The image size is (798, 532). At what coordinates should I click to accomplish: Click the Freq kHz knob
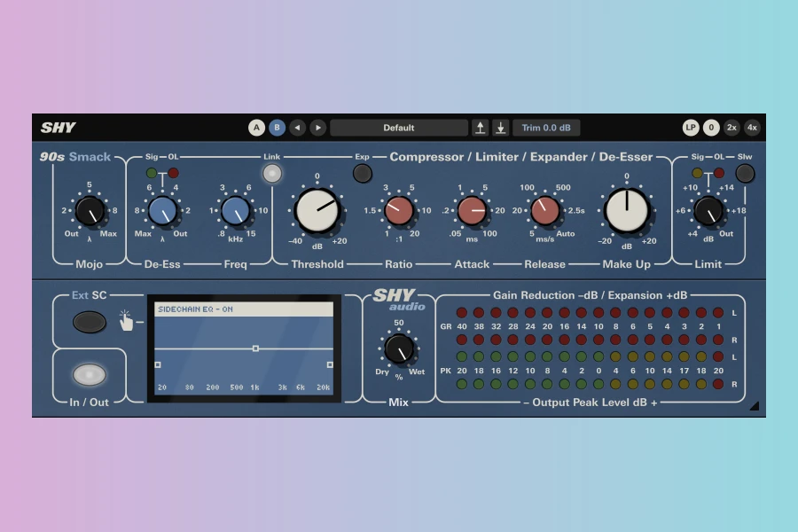236,211
